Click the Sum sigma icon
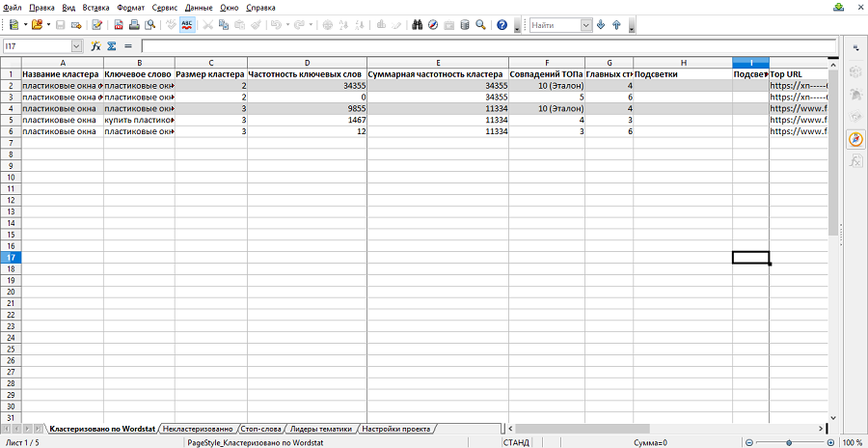 coord(111,46)
